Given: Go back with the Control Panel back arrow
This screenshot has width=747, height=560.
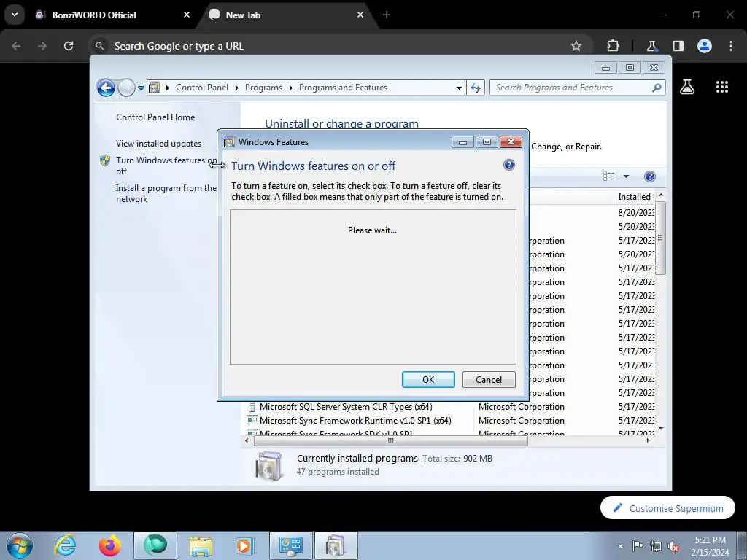Looking at the screenshot, I should (106, 87).
